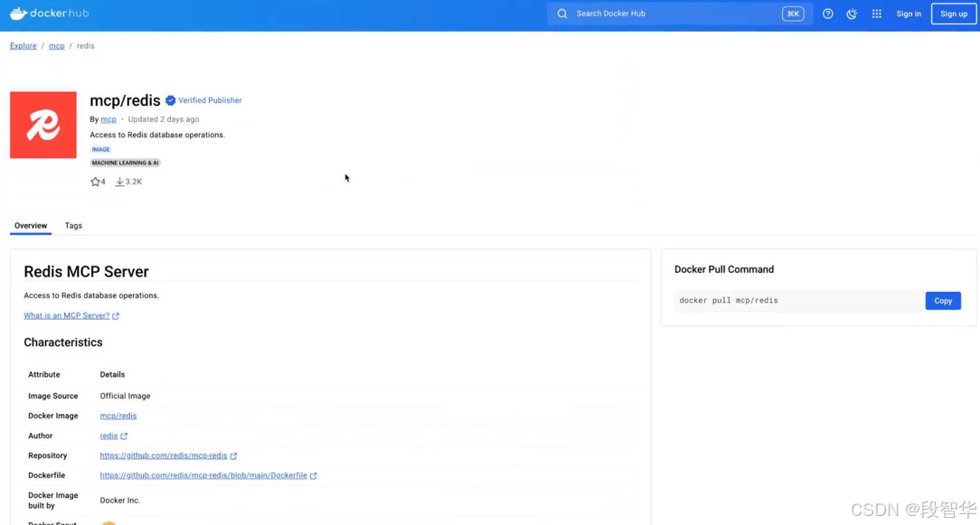The image size is (980, 525).
Task: Click the Verified Publisher badge icon
Action: pos(170,100)
